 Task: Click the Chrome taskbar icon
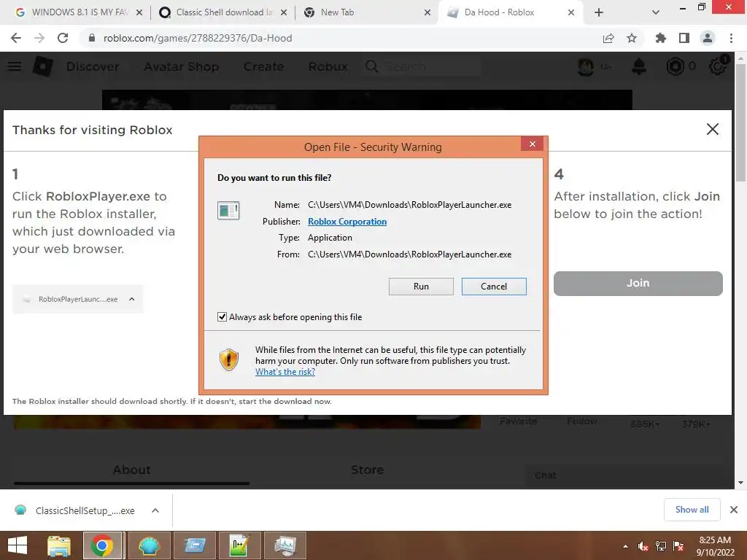click(x=103, y=545)
